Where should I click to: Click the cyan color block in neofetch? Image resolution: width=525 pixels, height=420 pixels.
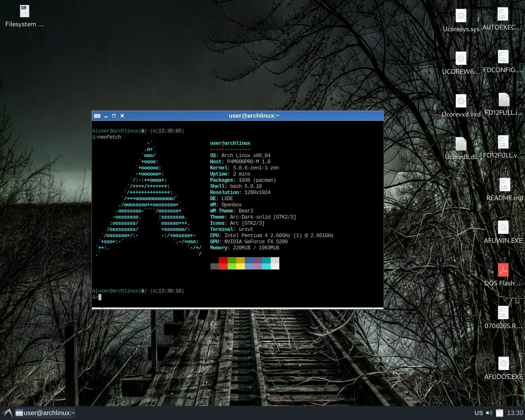[266, 263]
